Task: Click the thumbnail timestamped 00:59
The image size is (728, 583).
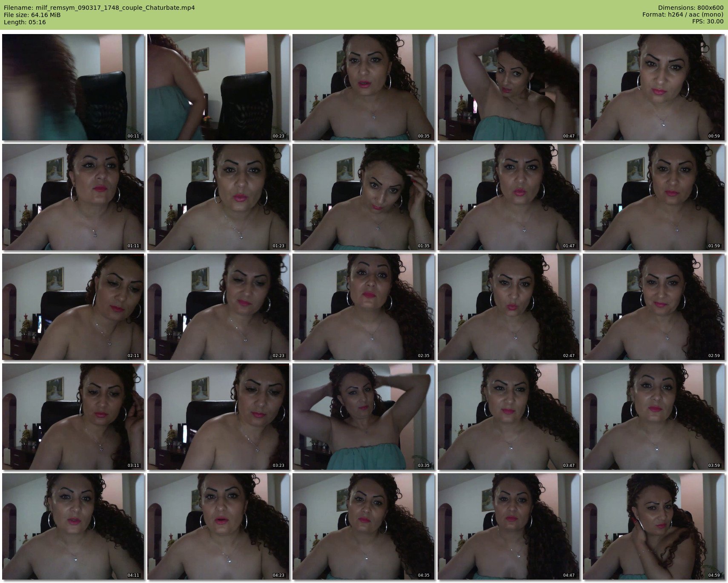Action: pos(654,87)
